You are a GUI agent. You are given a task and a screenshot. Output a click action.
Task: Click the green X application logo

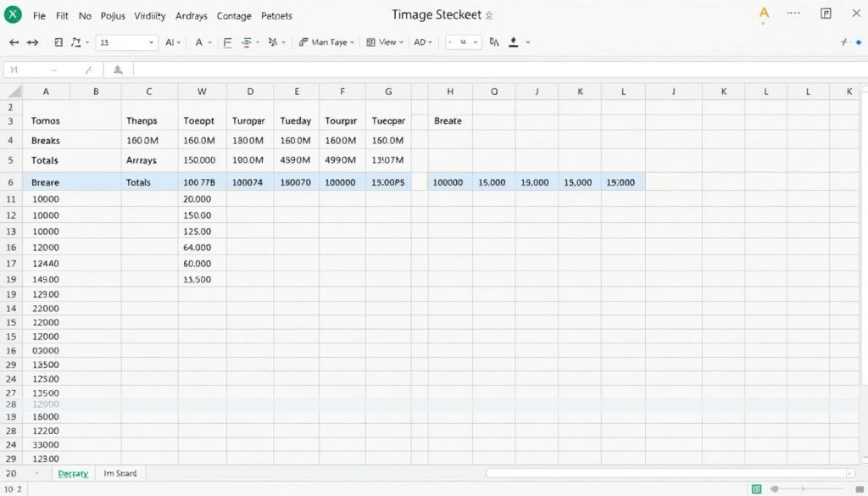click(x=13, y=14)
